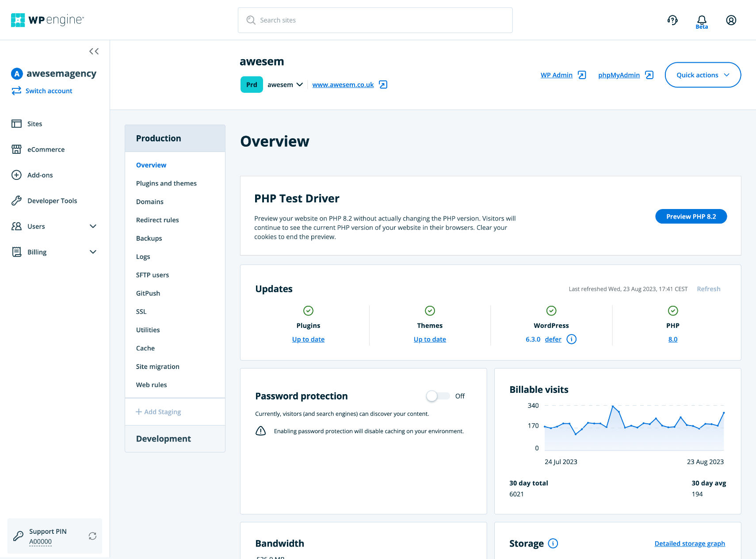
Task: Open the Quick actions dropdown
Action: pyautogui.click(x=703, y=75)
